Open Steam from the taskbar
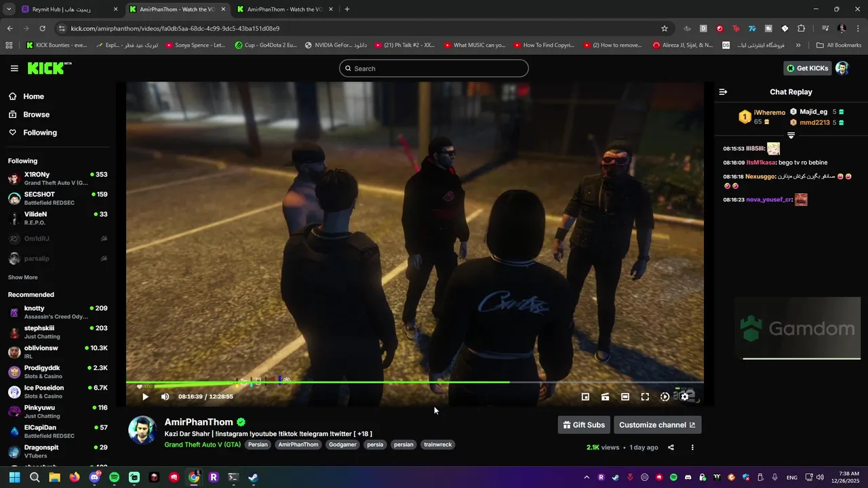 click(254, 477)
